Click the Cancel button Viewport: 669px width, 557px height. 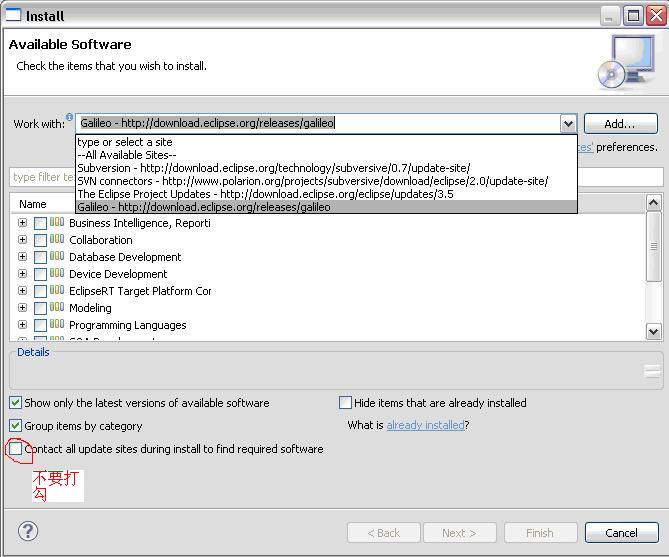(x=622, y=533)
